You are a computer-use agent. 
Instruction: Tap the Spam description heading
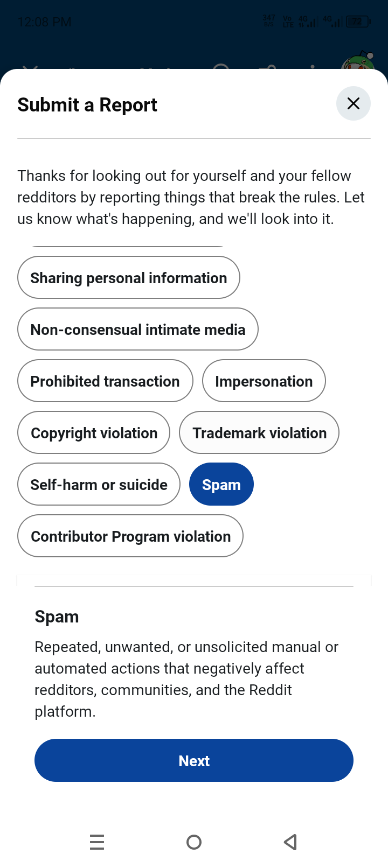point(57,617)
